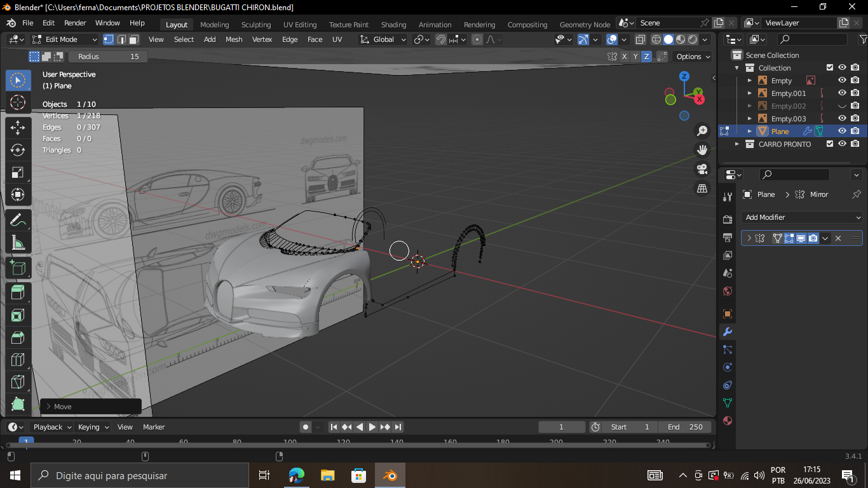The width and height of the screenshot is (868, 488).
Task: Hide Empty.001 object in viewport
Action: click(x=842, y=93)
